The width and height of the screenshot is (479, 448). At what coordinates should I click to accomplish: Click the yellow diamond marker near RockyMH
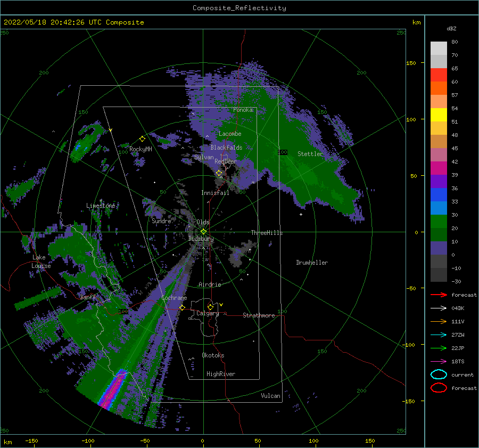click(142, 139)
